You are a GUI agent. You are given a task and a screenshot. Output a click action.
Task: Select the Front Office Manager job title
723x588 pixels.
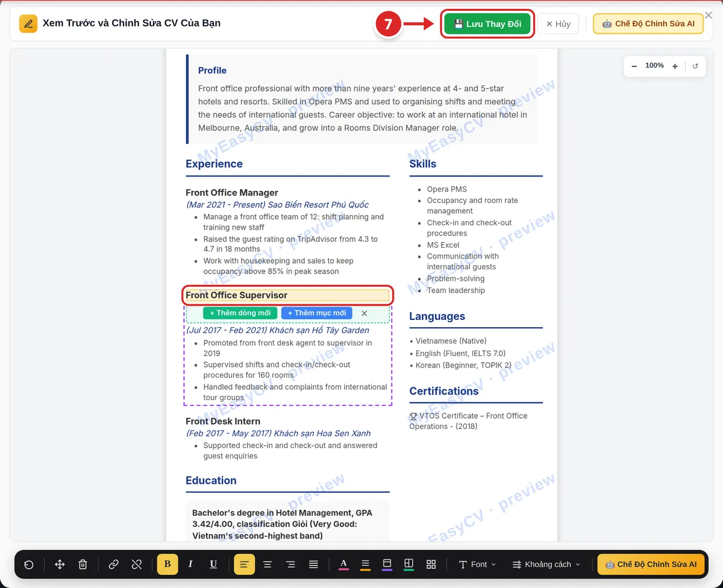(x=232, y=193)
